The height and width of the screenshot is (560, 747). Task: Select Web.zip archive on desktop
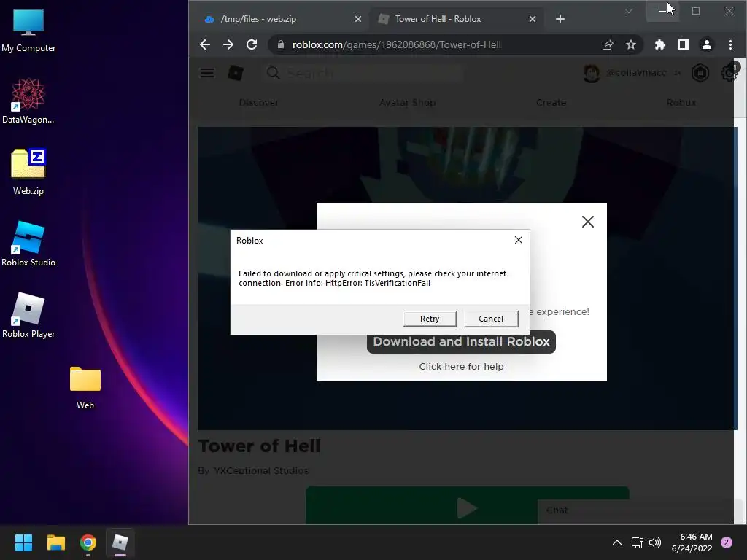click(28, 172)
